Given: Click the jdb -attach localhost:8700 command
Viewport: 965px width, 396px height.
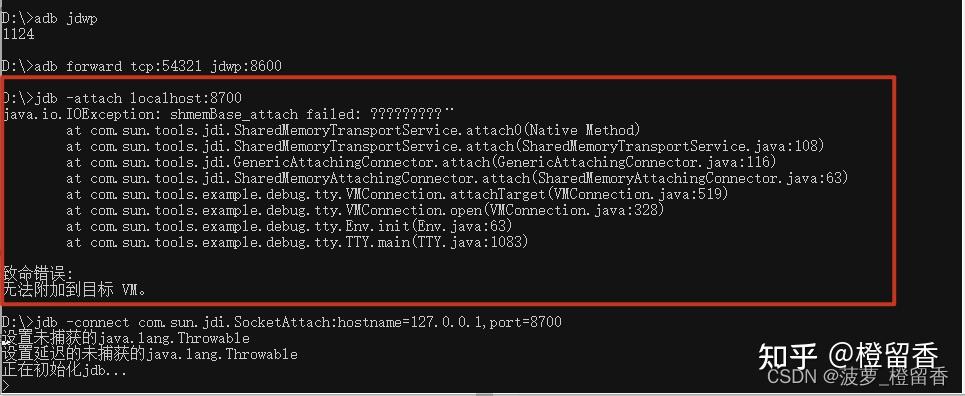Looking at the screenshot, I should point(122,98).
